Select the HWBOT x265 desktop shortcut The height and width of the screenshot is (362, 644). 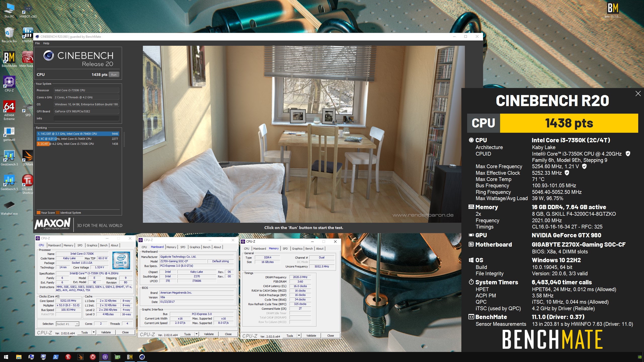click(28, 11)
